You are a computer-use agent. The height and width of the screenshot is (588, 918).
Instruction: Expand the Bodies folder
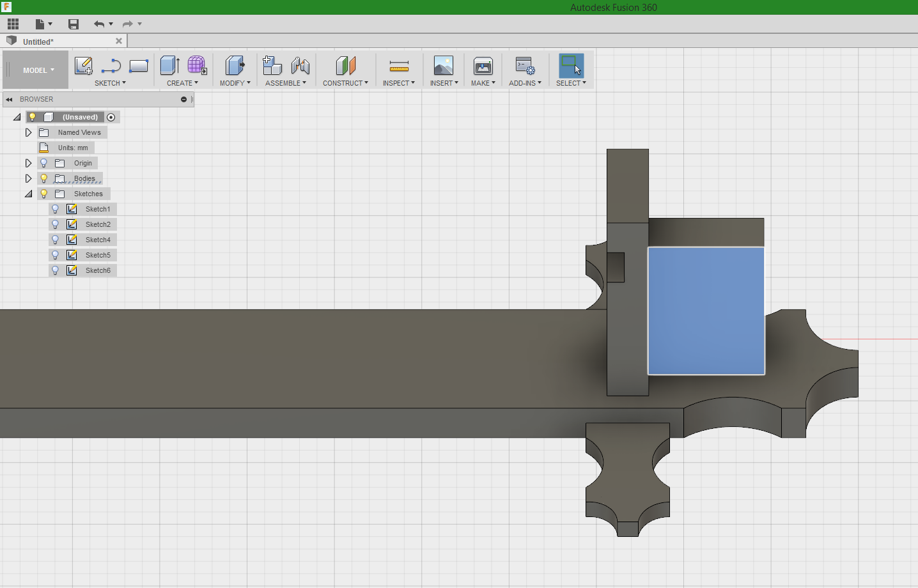pyautogui.click(x=29, y=178)
